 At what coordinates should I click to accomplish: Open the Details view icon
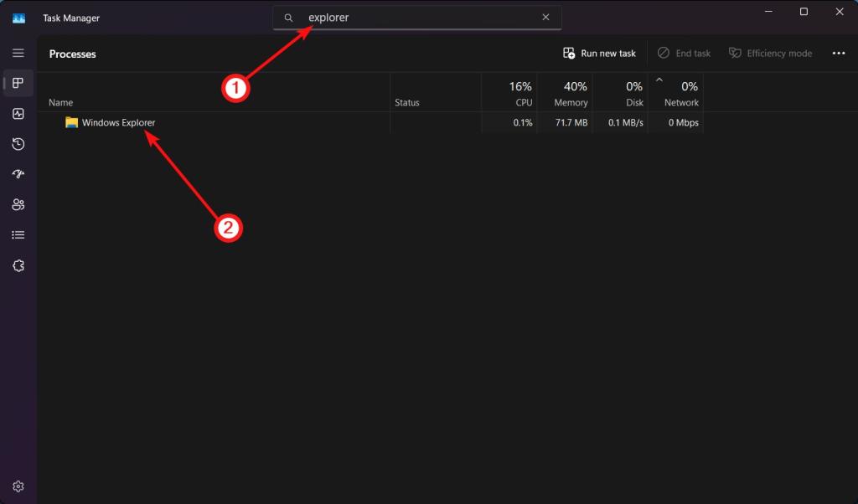click(18, 234)
